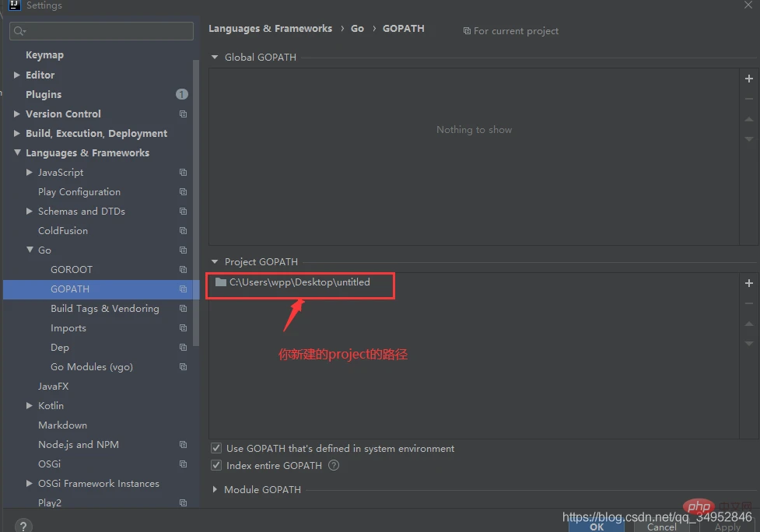Expand Schemas and DTDs node
The image size is (760, 532).
30,212
